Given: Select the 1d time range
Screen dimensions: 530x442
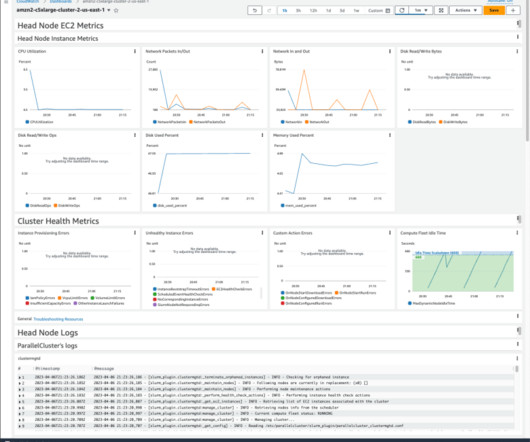Looking at the screenshot, I should click(328, 11).
